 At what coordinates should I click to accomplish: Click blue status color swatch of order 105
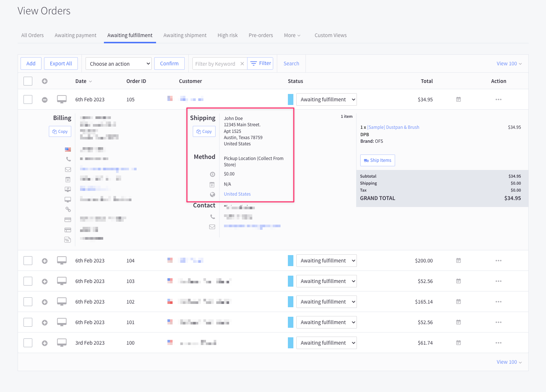point(290,99)
